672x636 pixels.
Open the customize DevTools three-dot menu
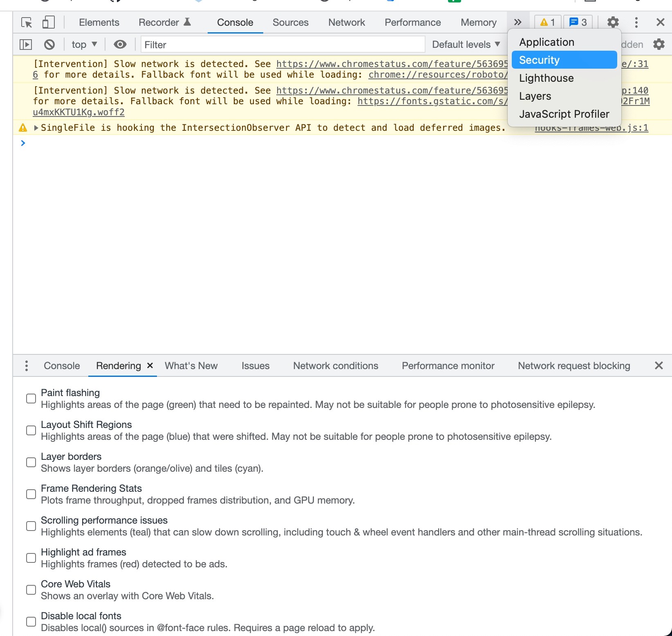pos(636,22)
